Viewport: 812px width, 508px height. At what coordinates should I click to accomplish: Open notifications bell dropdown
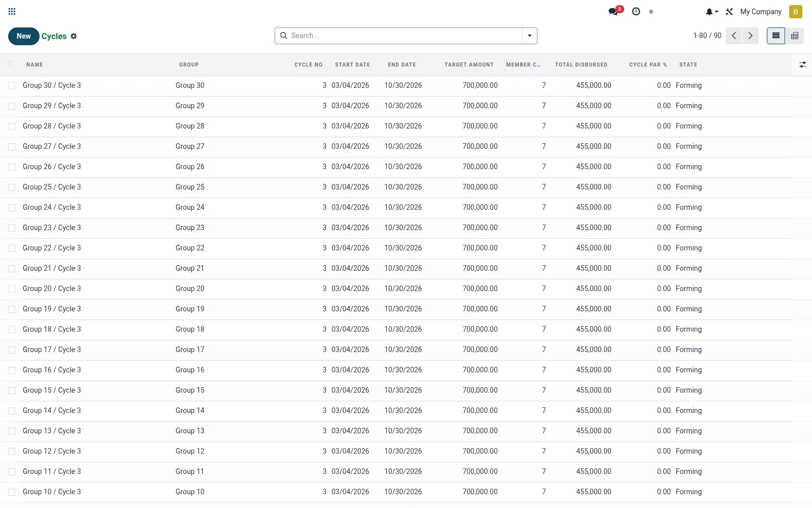[x=712, y=12]
